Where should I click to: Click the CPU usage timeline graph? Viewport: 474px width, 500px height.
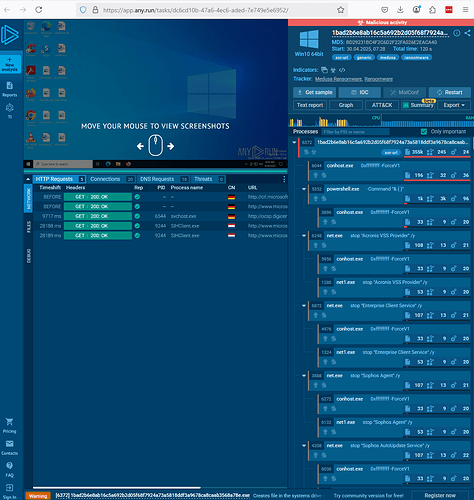point(335,121)
